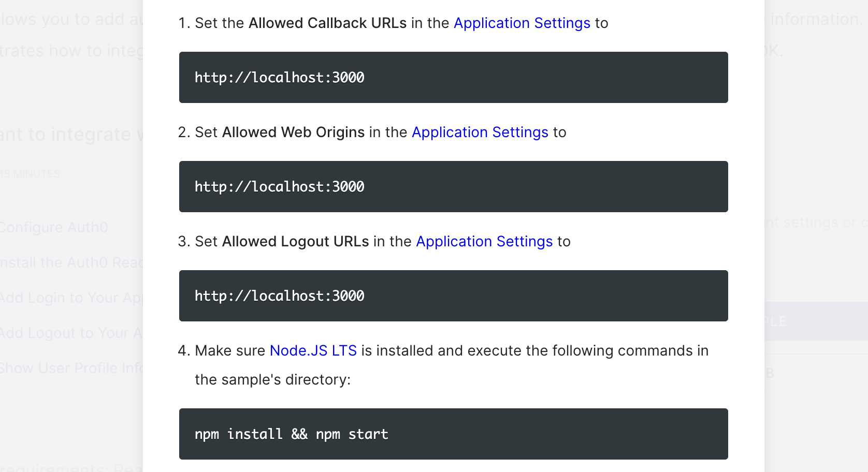Click the Allowed Callback URLs code block
The width and height of the screenshot is (868, 472).
point(453,77)
